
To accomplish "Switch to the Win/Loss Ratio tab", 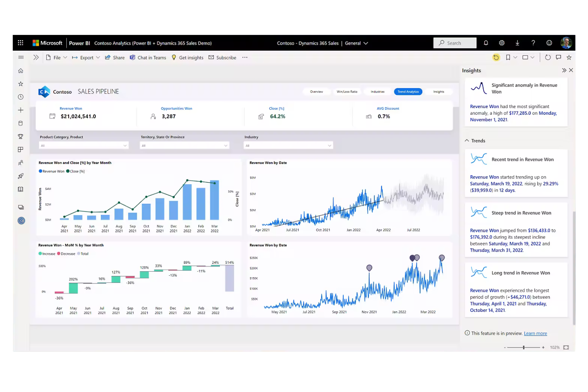I will [347, 91].
